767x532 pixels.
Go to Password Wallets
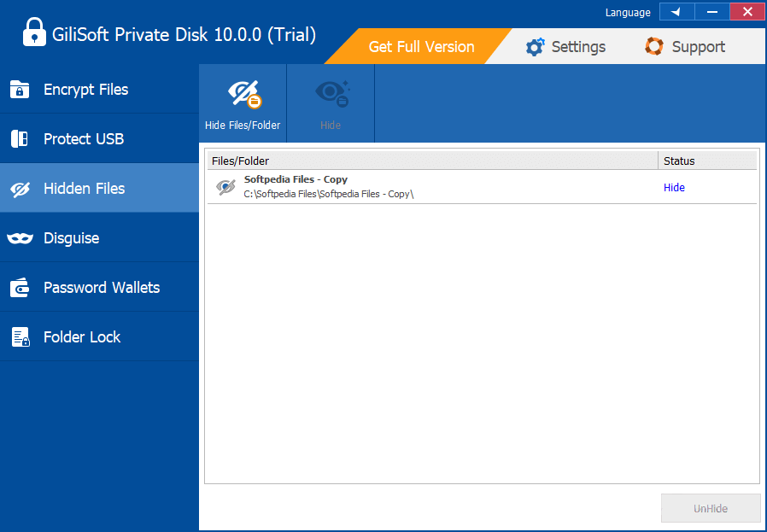101,288
